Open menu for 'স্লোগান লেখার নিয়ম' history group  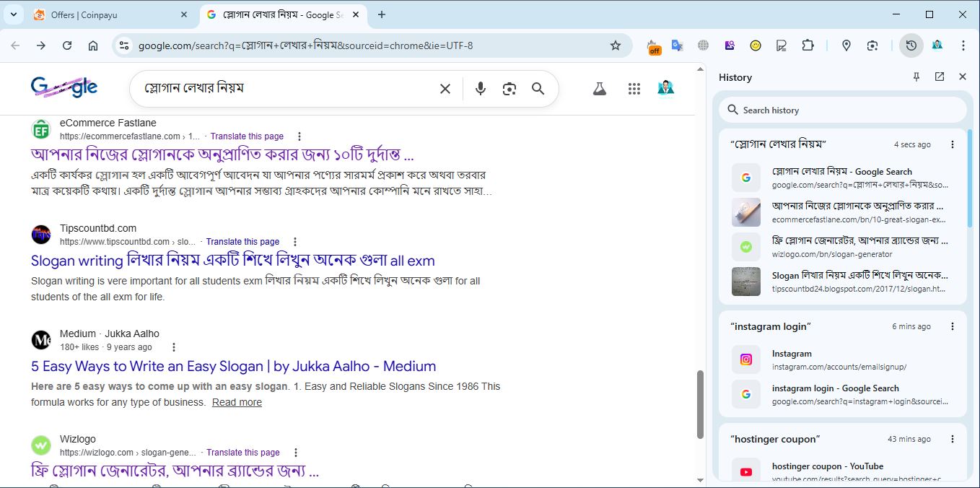(953, 144)
